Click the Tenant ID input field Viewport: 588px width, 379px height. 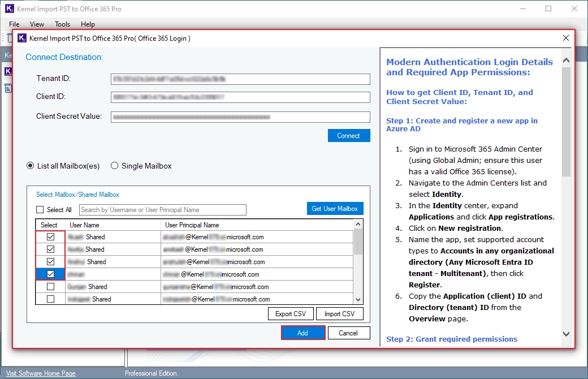(x=240, y=79)
